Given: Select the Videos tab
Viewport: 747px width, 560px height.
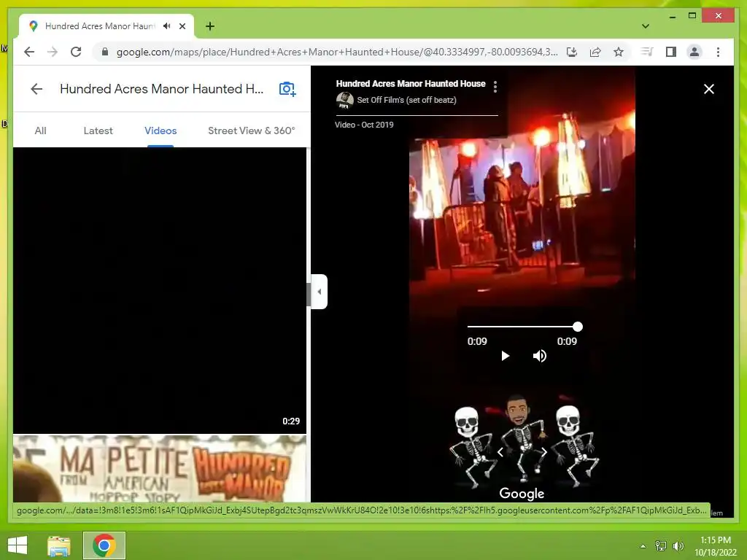Looking at the screenshot, I should pyautogui.click(x=160, y=131).
